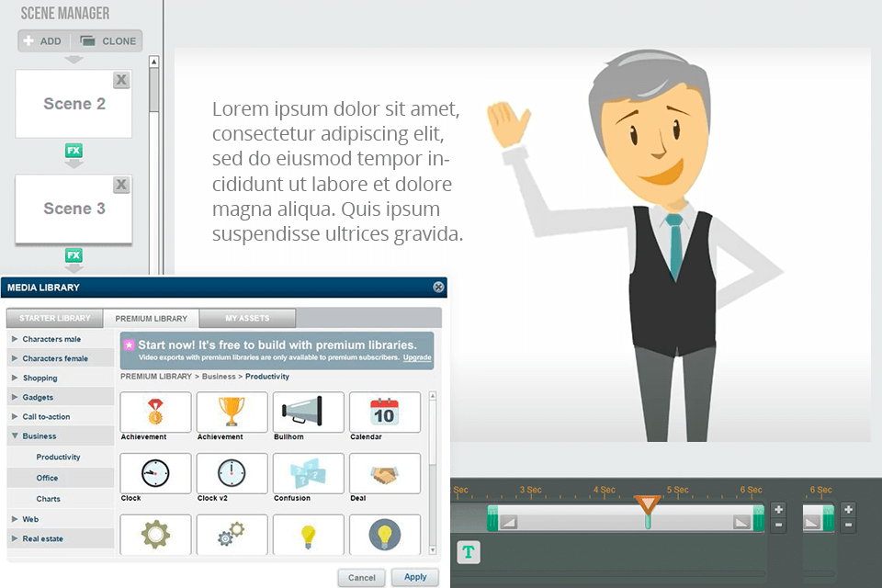Choose the Deal handshake asset

tap(385, 473)
